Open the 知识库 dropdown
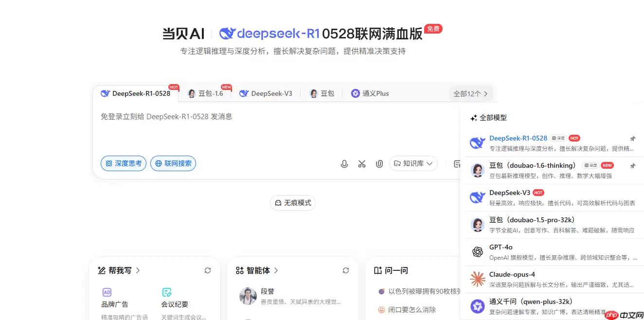 coord(413,163)
